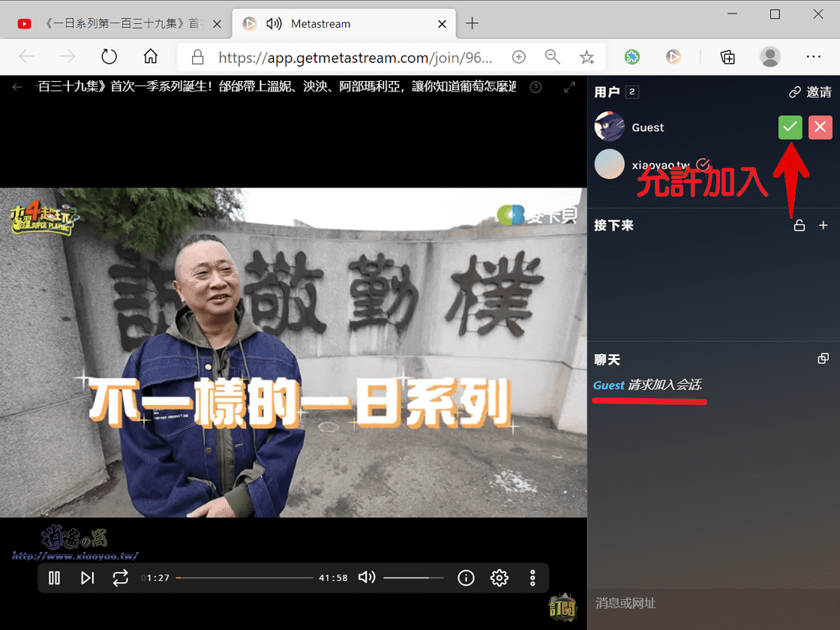The width and height of the screenshot is (840, 630).
Task: Open the Metastream extension icon
Action: click(673, 57)
